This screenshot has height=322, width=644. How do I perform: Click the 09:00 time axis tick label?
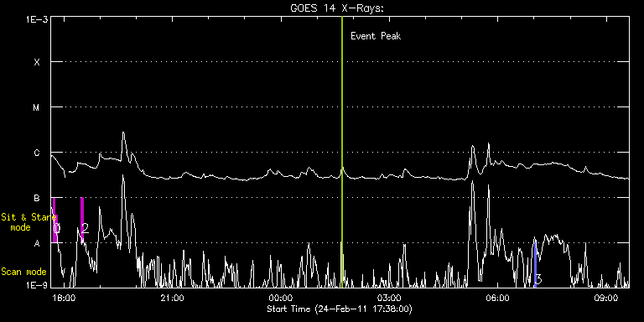click(606, 298)
